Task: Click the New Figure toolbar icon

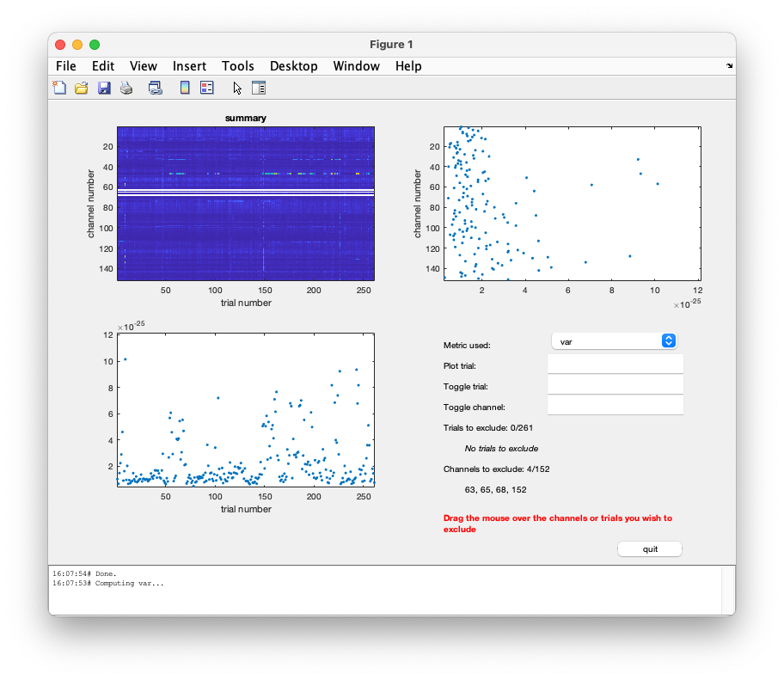Action: [59, 88]
